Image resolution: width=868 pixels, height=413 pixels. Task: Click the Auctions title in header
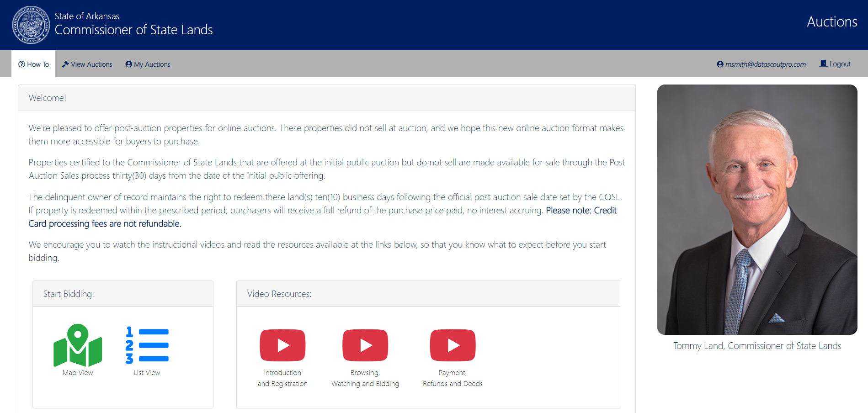coord(832,22)
